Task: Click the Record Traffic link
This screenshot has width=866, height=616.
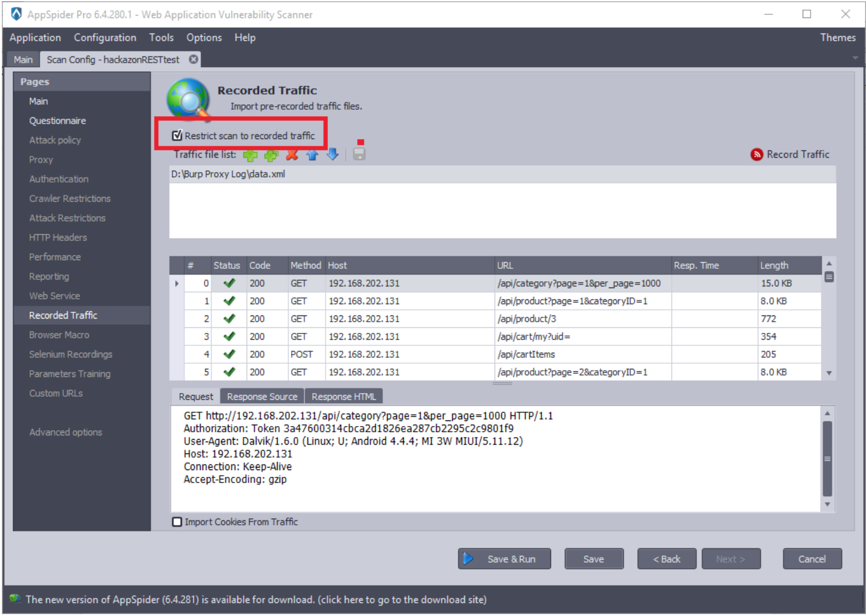Action: click(x=798, y=155)
